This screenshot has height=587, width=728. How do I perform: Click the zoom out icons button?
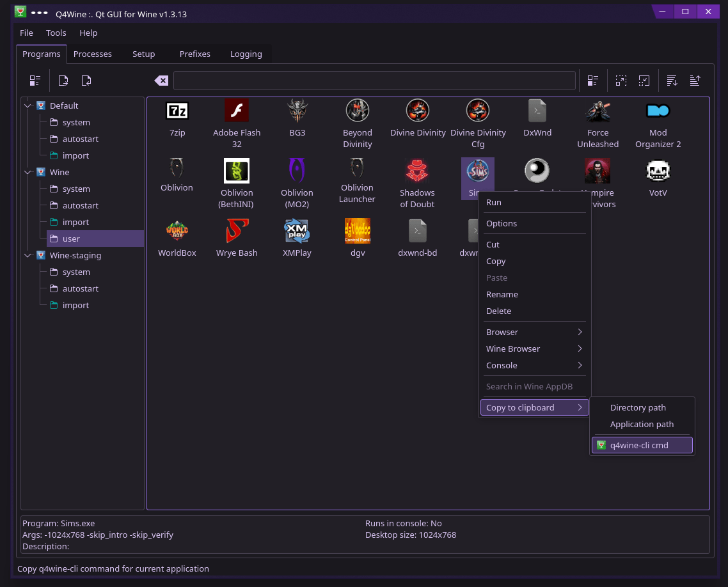644,81
